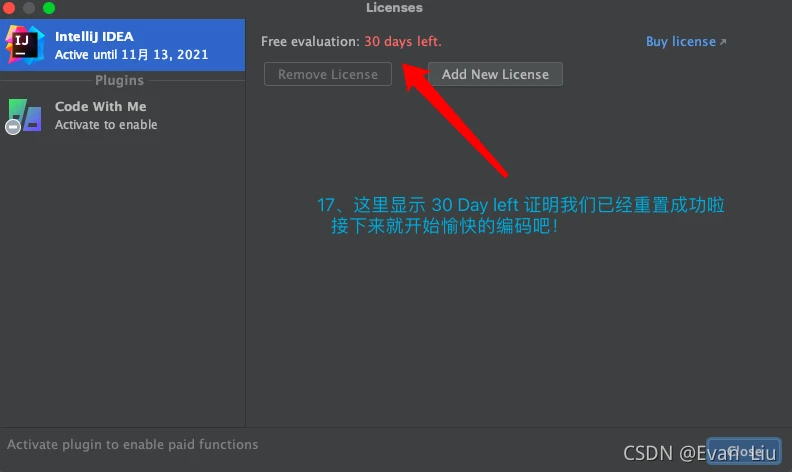Click the 'Active until 11月 13, 2021' text
This screenshot has height=472, width=792.
tap(131, 55)
